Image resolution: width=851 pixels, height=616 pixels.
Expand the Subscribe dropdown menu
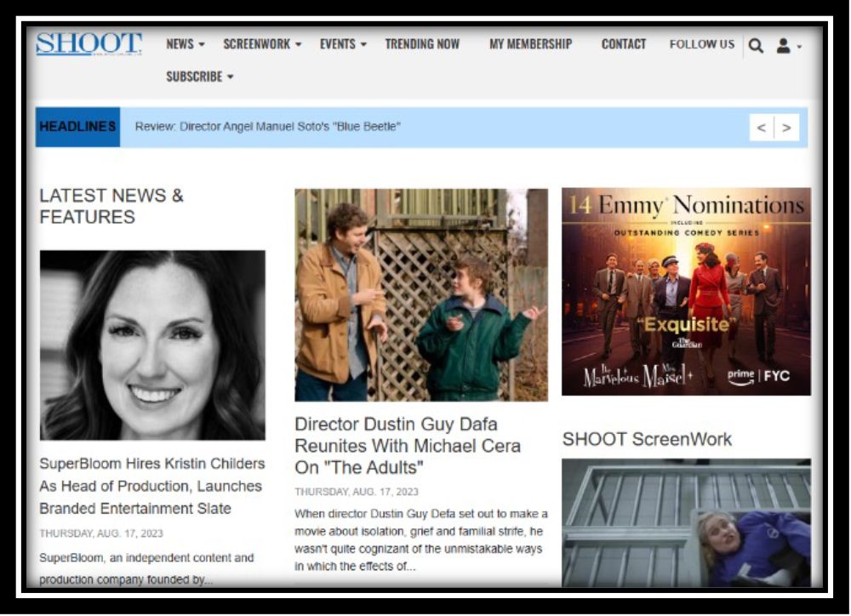(200, 77)
